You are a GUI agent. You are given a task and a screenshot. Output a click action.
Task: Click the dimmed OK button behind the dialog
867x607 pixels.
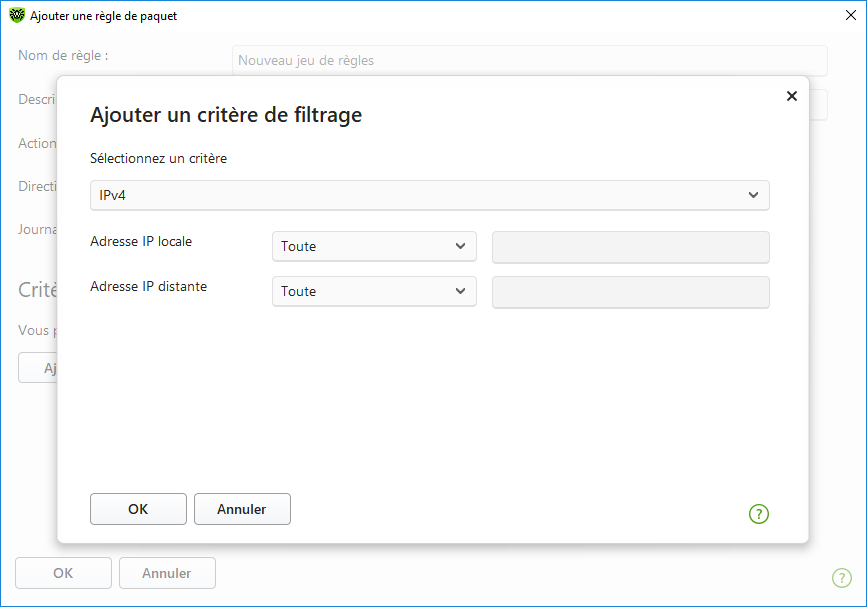coord(63,573)
